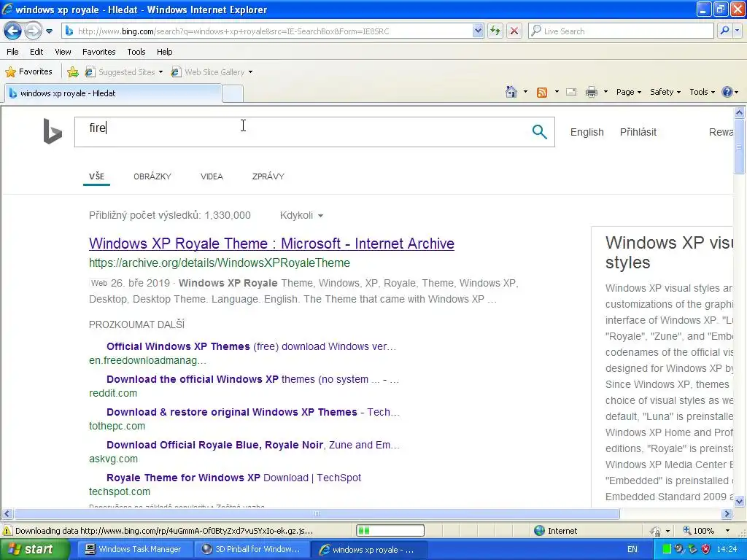This screenshot has width=747, height=560.
Task: Open Download the official Windows XP themes link
Action: pyautogui.click(x=252, y=379)
